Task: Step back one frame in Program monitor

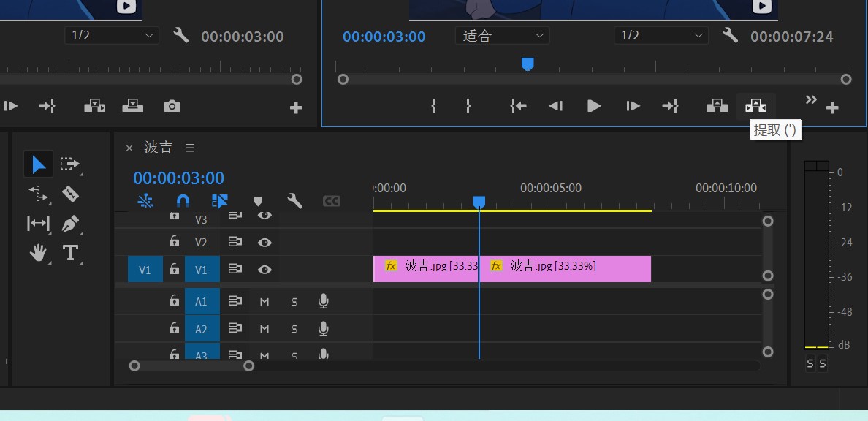Action: (x=555, y=106)
